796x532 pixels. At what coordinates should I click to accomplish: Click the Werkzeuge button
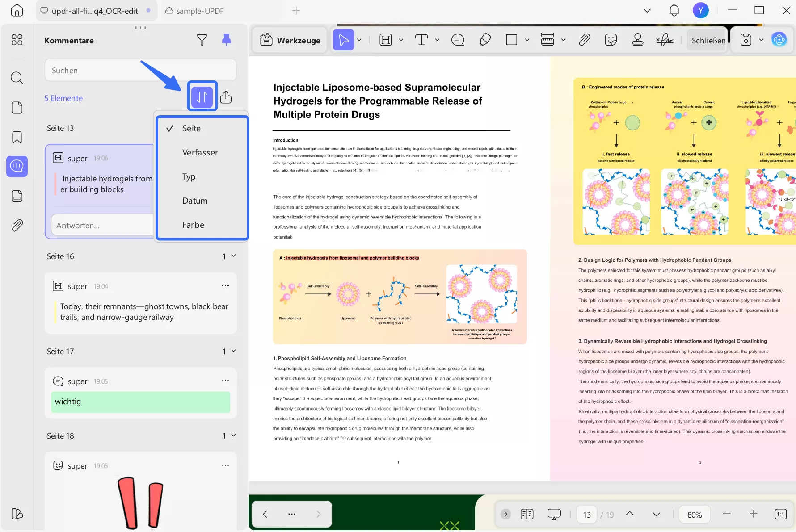point(291,40)
